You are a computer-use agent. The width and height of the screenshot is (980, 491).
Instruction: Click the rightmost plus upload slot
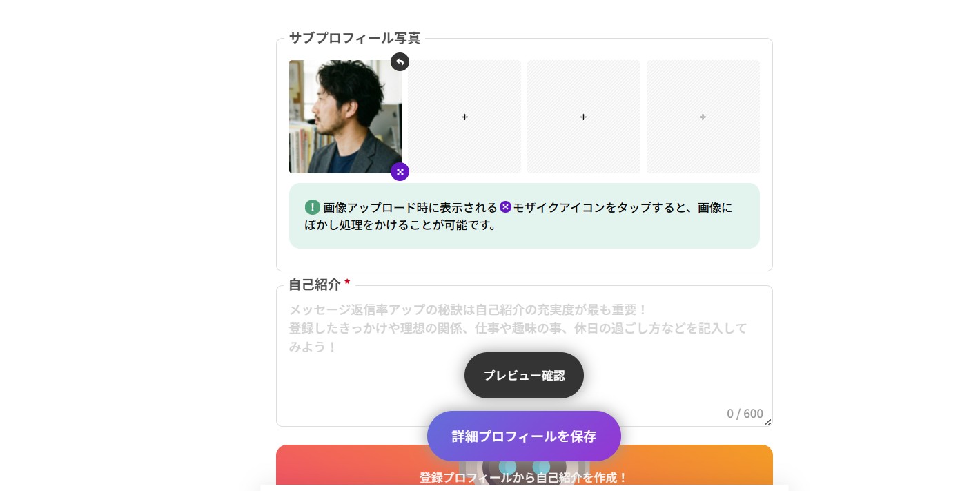[x=703, y=117]
